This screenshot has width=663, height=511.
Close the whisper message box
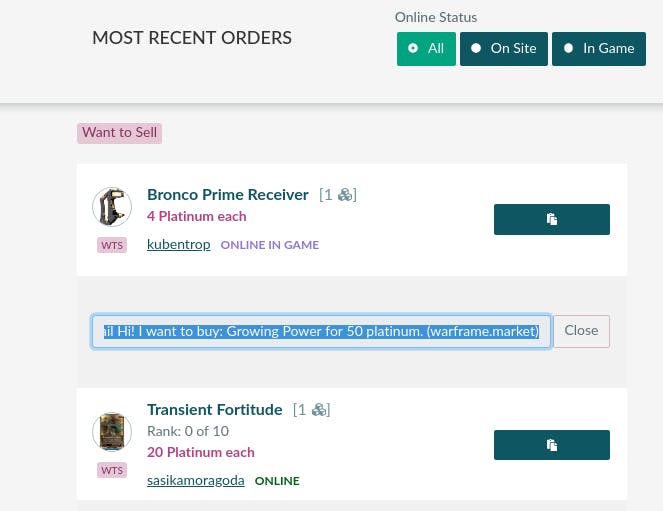click(x=581, y=331)
